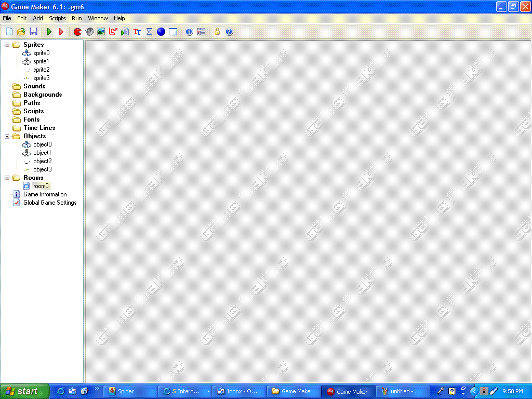Switch to Game Maker folder taskbar window

[294, 391]
